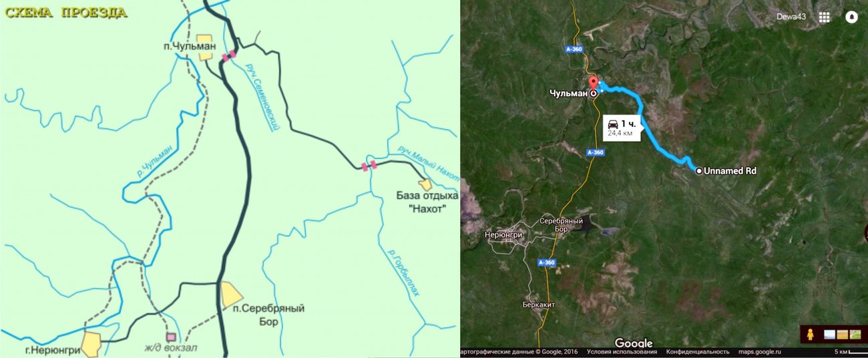Viewport: 868px width, 358px height.
Task: Select the Unnamed Rd destination marker
Action: (699, 171)
